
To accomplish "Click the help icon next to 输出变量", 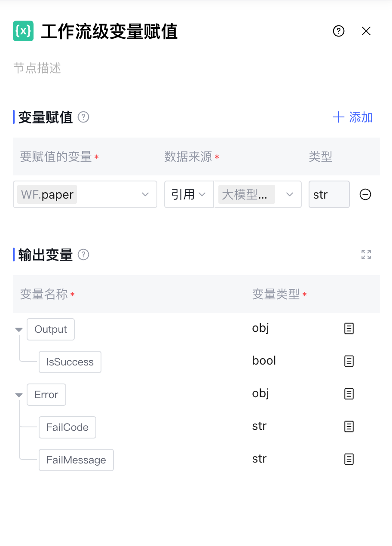I will point(83,255).
